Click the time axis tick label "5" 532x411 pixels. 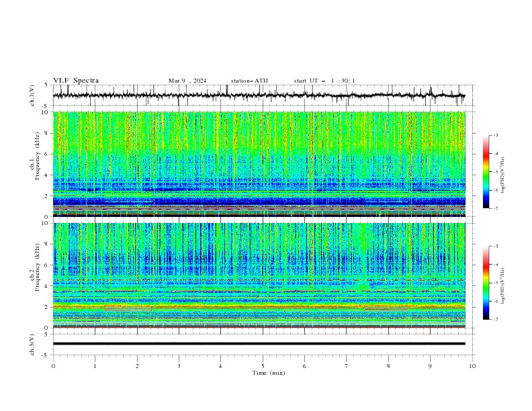point(263,366)
